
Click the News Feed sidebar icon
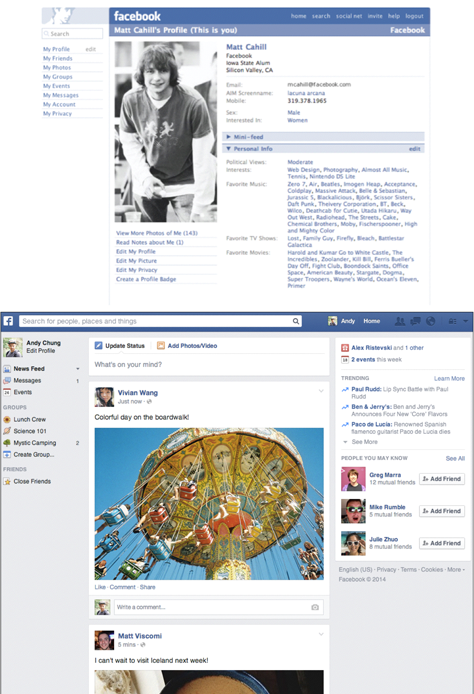7,369
